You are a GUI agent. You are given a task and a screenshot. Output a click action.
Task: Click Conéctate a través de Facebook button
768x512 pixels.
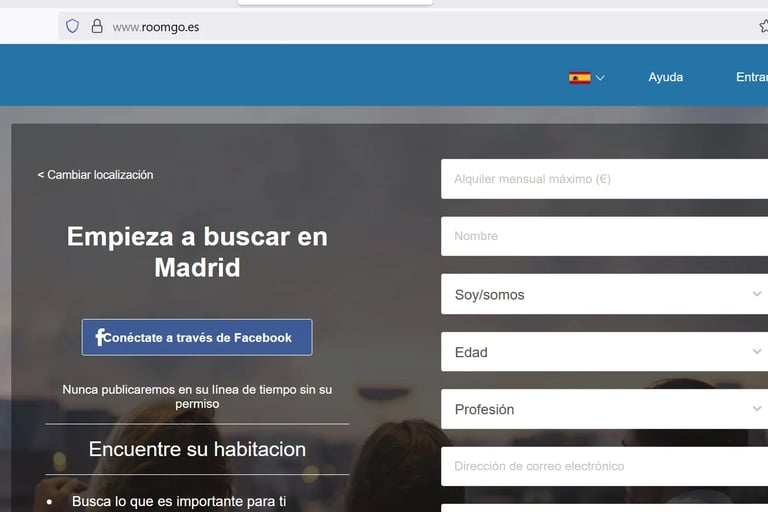pos(197,337)
